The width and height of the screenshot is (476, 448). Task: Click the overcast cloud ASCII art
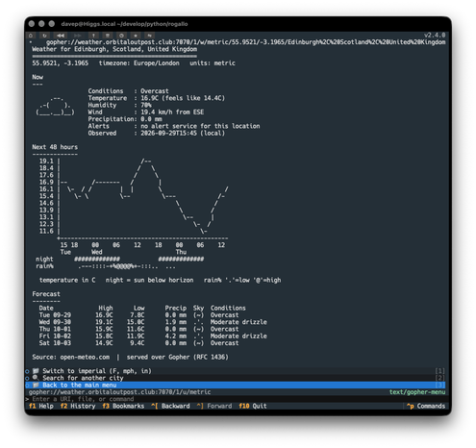point(55,105)
